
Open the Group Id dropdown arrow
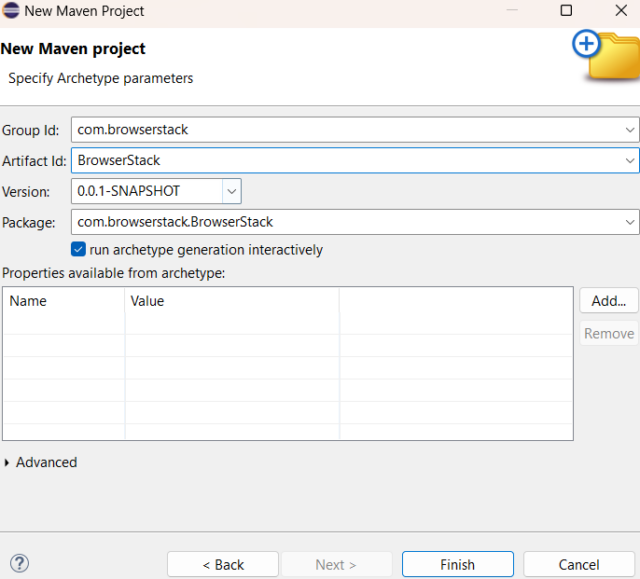[630, 130]
